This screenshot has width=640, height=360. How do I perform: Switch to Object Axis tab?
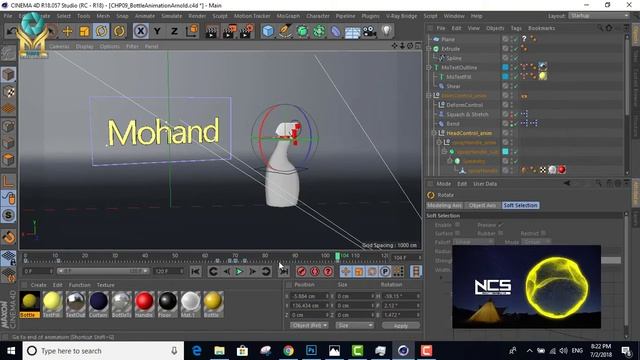click(x=482, y=205)
